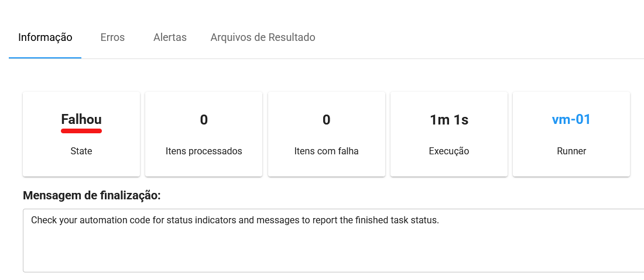This screenshot has width=644, height=280.
Task: Click the Execução card label
Action: 449,151
